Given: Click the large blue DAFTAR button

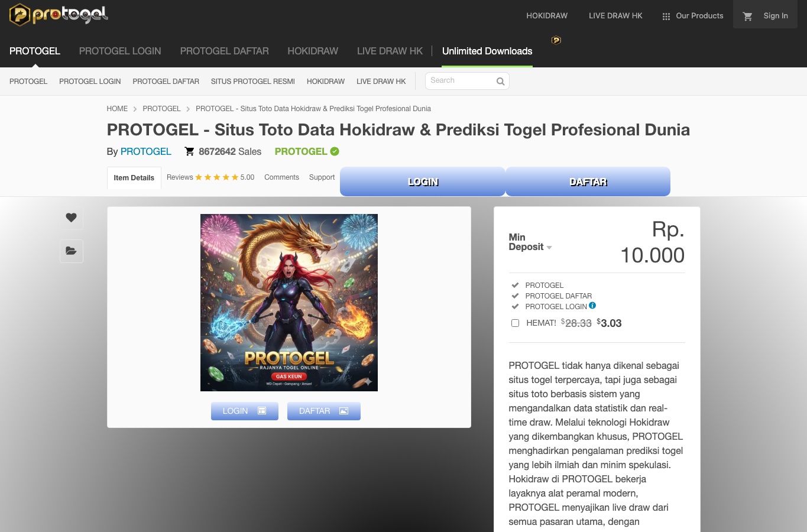Looking at the screenshot, I should (588, 181).
